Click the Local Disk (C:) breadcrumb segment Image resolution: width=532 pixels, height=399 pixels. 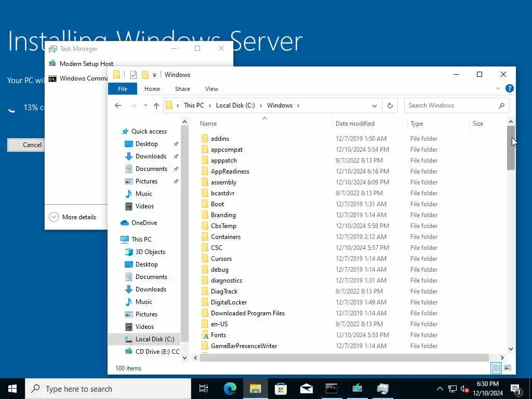(235, 105)
